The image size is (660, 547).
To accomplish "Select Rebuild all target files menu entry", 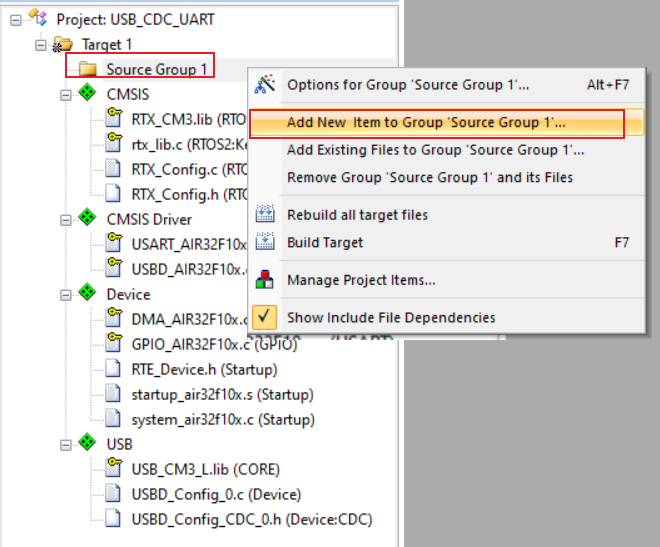I will (x=447, y=215).
